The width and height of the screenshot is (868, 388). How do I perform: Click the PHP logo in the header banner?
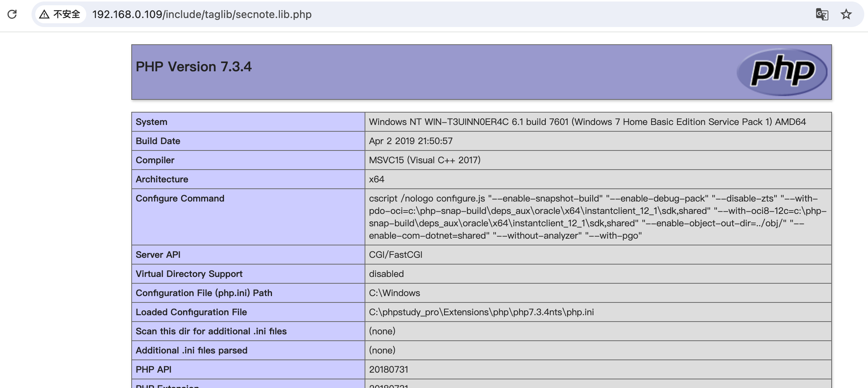click(x=782, y=72)
